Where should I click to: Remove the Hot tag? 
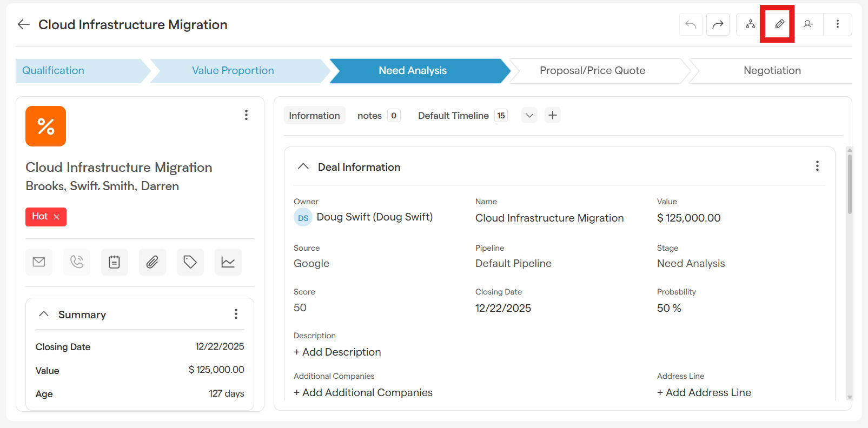pos(57,217)
